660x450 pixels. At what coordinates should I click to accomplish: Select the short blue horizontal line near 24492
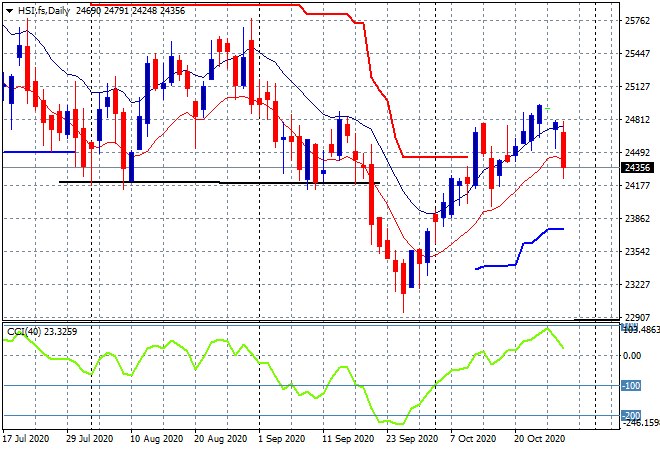[39, 152]
